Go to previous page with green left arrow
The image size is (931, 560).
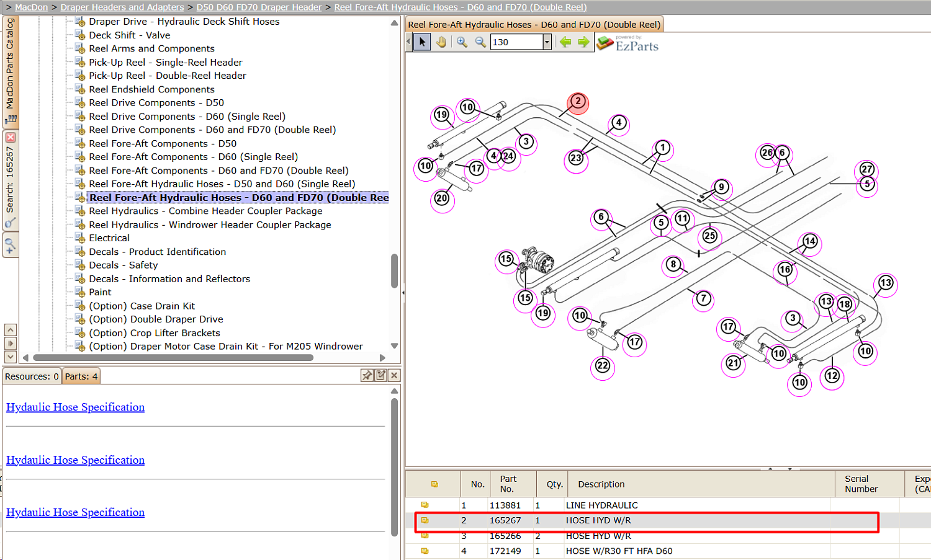(x=565, y=42)
